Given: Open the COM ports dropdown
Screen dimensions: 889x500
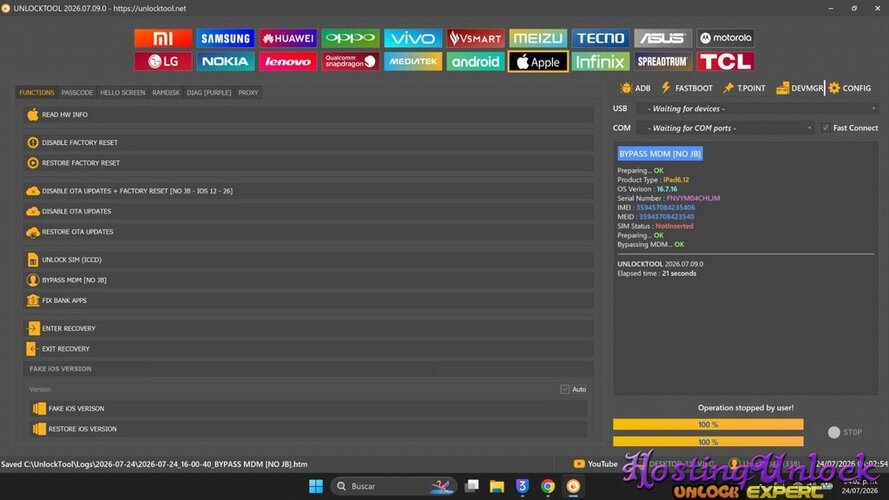Looking at the screenshot, I should (725, 128).
